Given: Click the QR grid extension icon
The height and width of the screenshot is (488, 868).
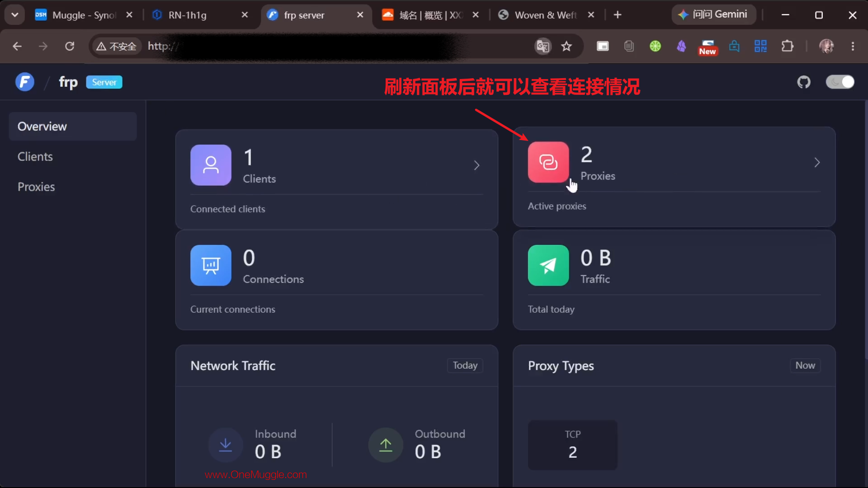Looking at the screenshot, I should [760, 46].
